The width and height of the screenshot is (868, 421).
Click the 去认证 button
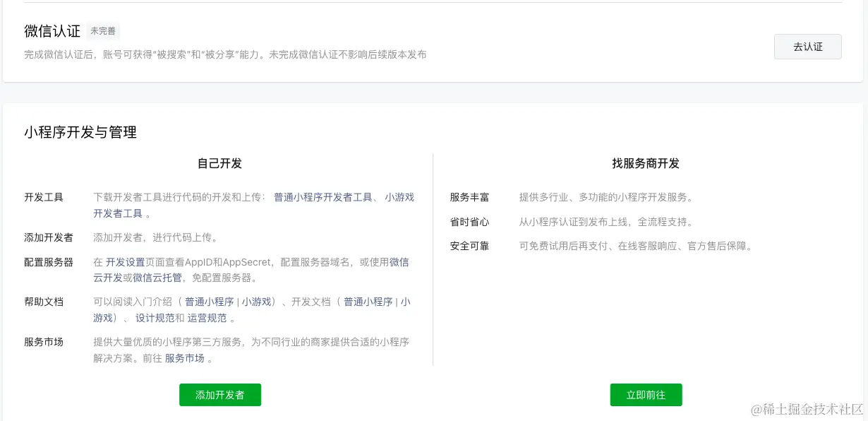click(x=807, y=47)
